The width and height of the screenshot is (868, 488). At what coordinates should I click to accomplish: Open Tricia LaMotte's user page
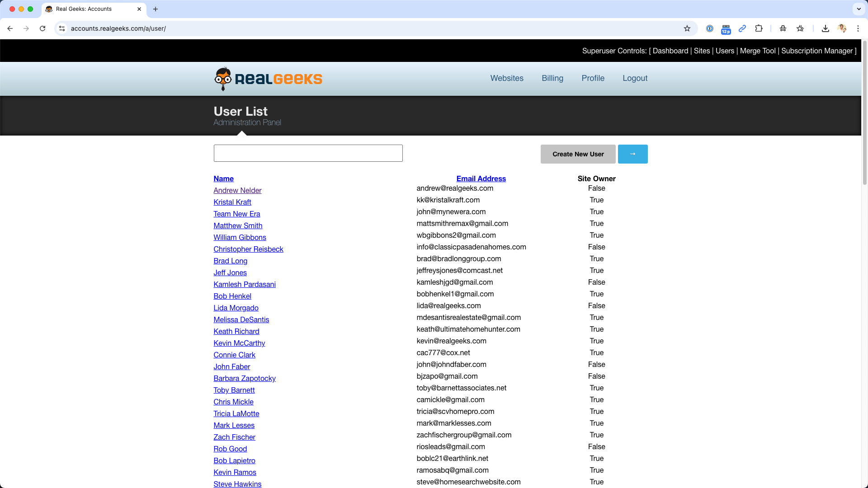(x=236, y=414)
